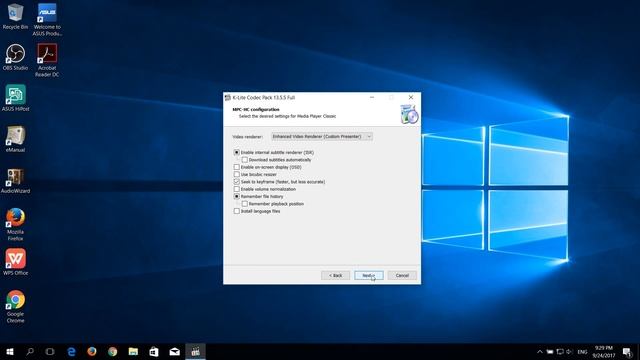Open Action Center notifications icon
Viewport: 640px width, 360px height.
(628, 352)
